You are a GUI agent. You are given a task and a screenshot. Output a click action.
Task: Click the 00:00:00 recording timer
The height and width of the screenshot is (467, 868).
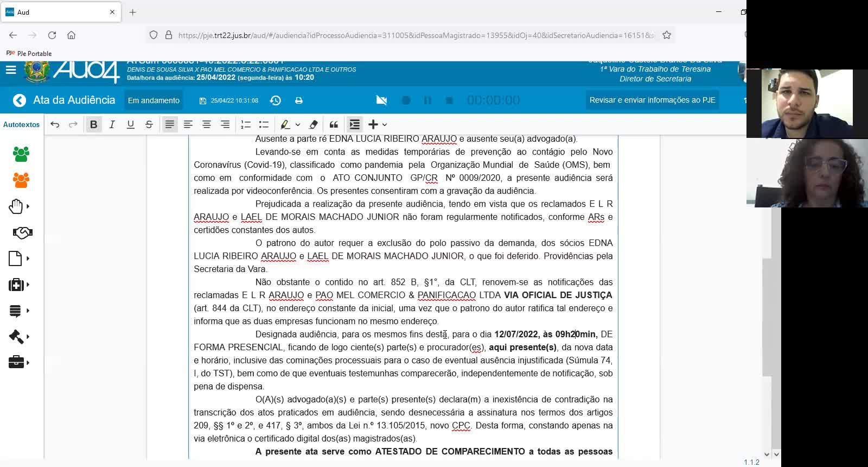click(x=493, y=100)
